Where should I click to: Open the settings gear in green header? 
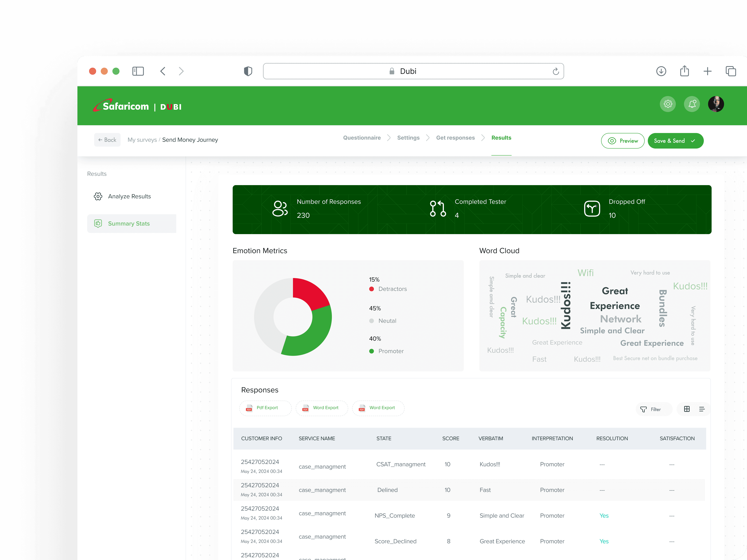[x=668, y=104]
